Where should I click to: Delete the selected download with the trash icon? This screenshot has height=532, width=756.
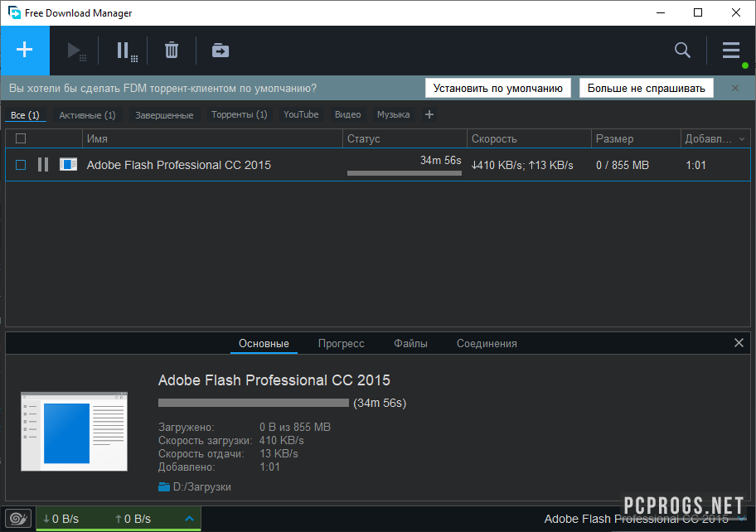tap(172, 51)
